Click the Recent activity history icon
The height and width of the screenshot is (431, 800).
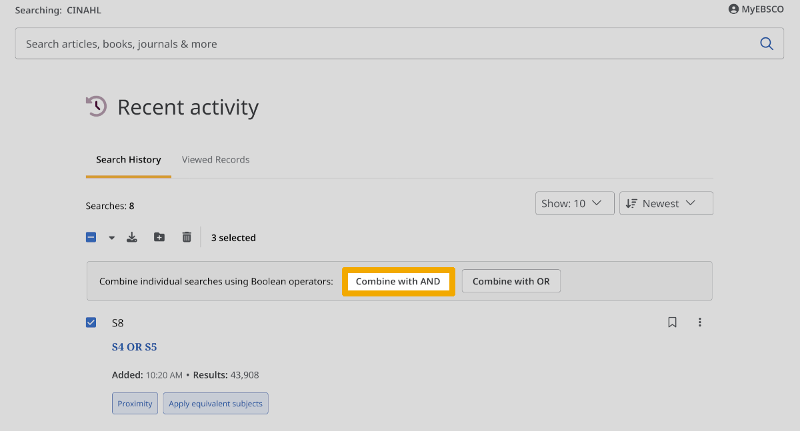pyautogui.click(x=96, y=107)
